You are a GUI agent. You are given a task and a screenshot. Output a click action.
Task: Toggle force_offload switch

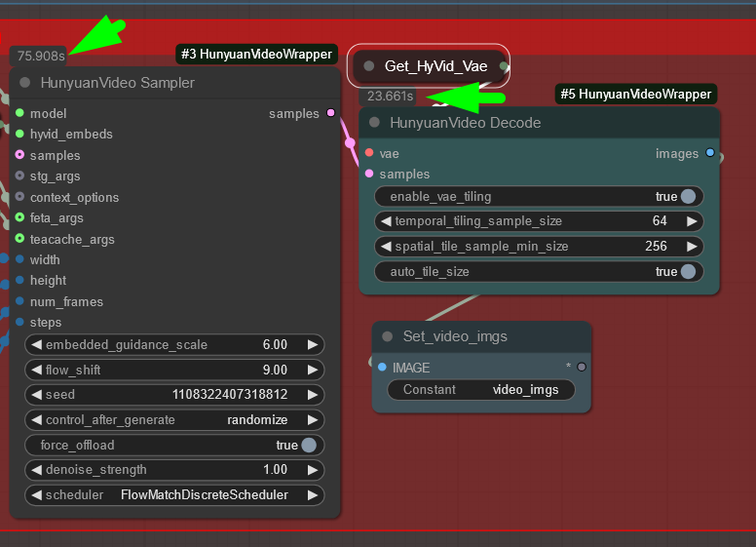[x=309, y=445]
